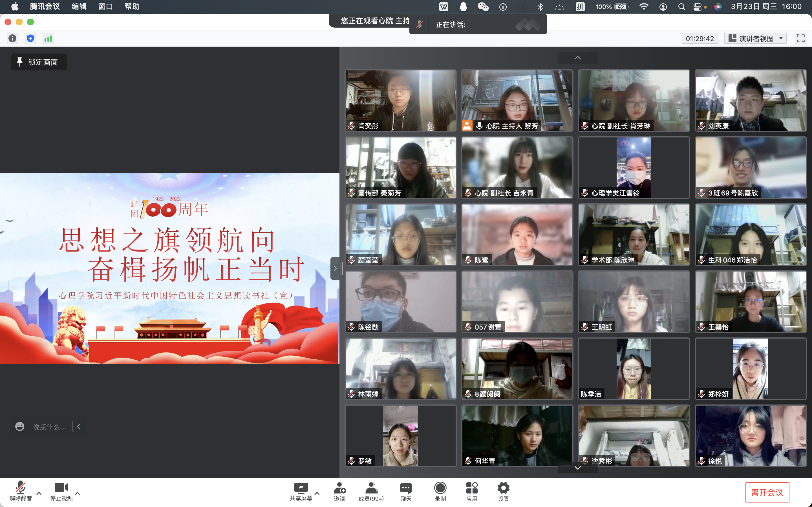
Task: Open the network signal status icon
Action: click(48, 39)
